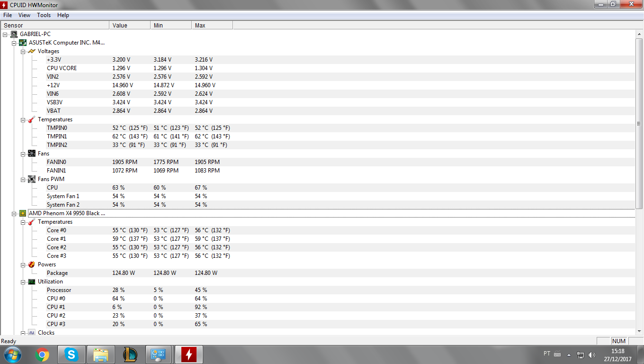644x364 pixels.
Task: Click the motherboard Voltages lightning icon
Action: pos(32,51)
